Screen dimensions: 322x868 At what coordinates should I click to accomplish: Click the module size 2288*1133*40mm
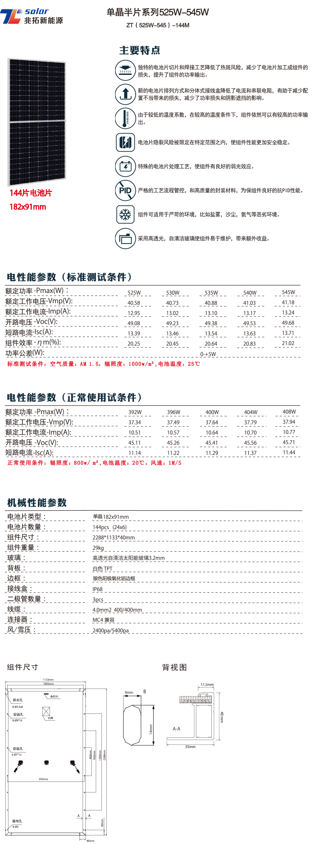pos(114,538)
